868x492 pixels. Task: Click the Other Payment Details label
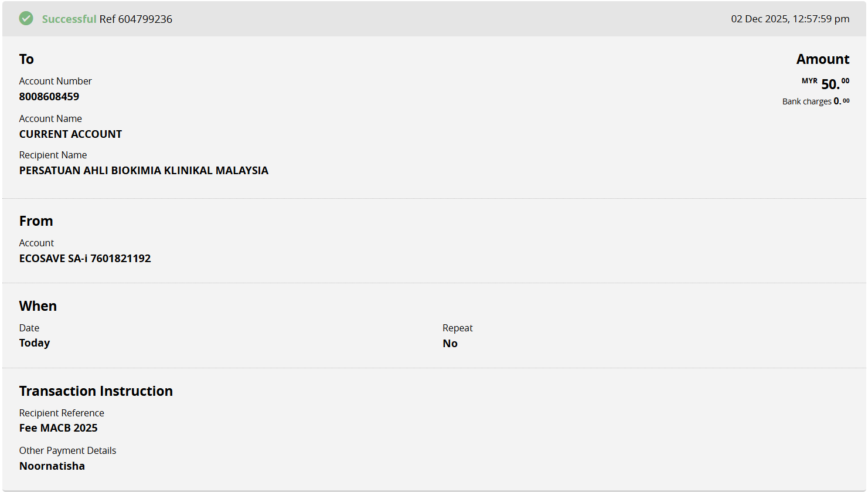tap(67, 450)
